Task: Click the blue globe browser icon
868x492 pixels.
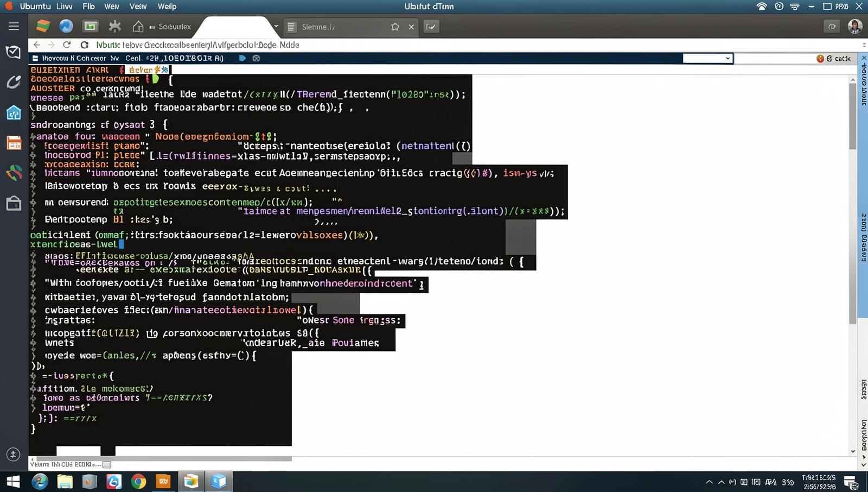Action: tap(66, 26)
